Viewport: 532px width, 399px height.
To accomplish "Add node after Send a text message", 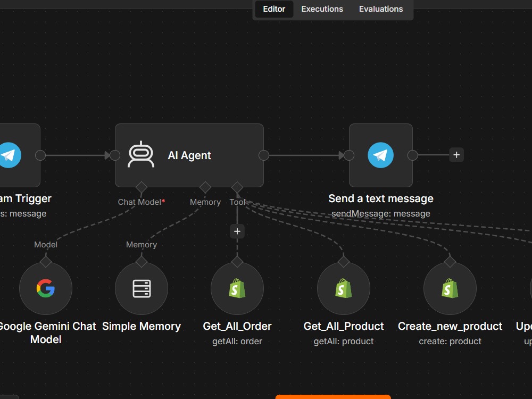I will click(456, 155).
